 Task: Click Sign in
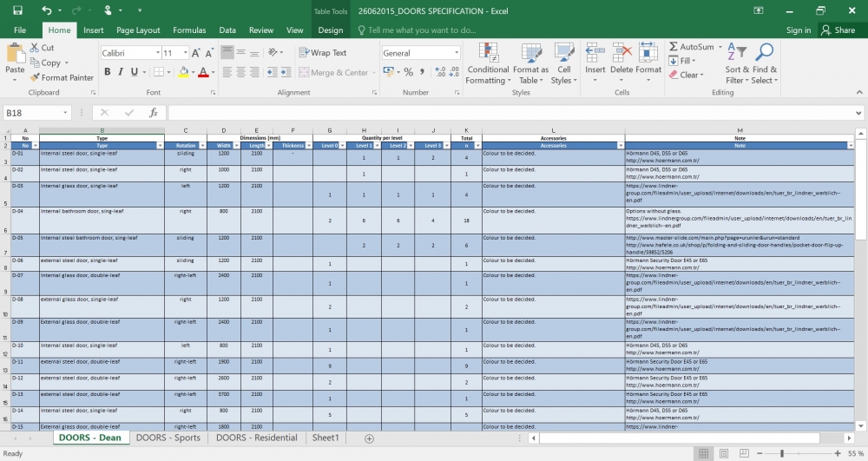pyautogui.click(x=799, y=30)
